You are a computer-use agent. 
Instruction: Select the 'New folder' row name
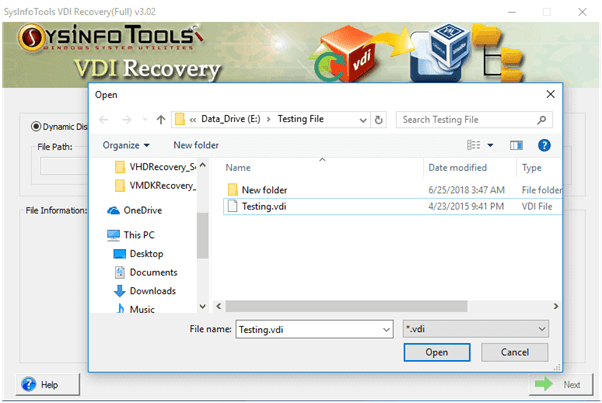pos(265,190)
